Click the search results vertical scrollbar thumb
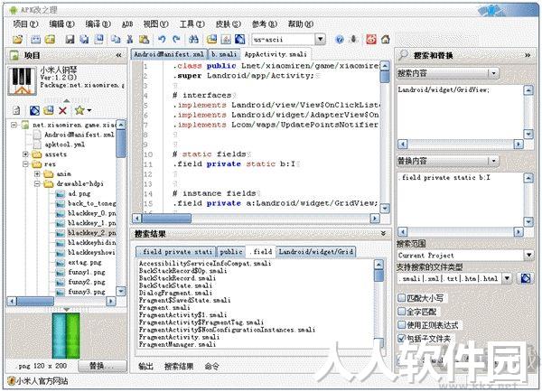Screen dimensions: 542x392 [x=379, y=275]
